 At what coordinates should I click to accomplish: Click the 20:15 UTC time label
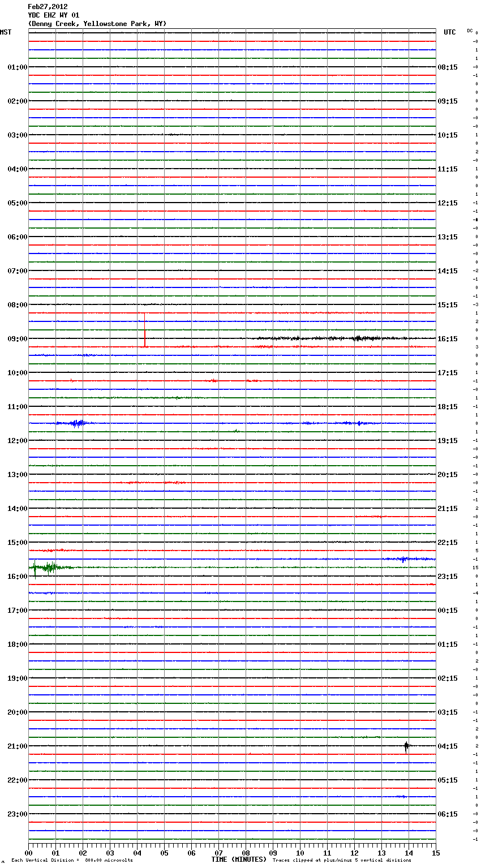pyautogui.click(x=448, y=475)
